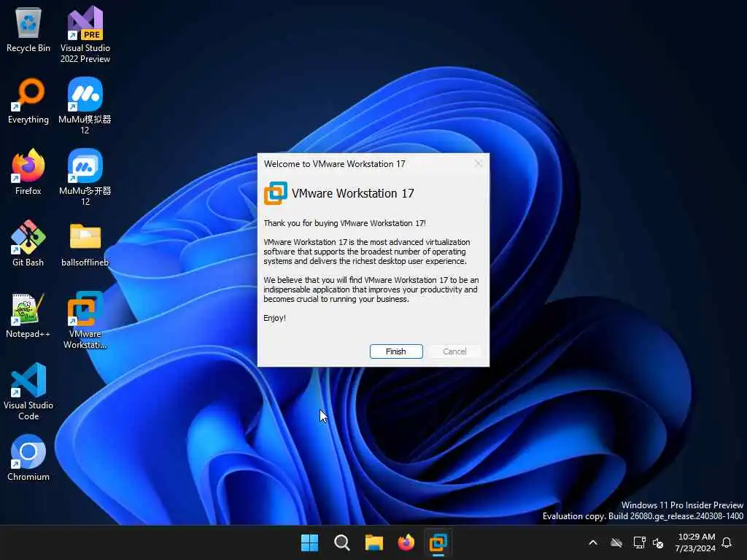The width and height of the screenshot is (747, 560).
Task: Click the 'VMware Workstation 17' heading text
Action: (352, 193)
